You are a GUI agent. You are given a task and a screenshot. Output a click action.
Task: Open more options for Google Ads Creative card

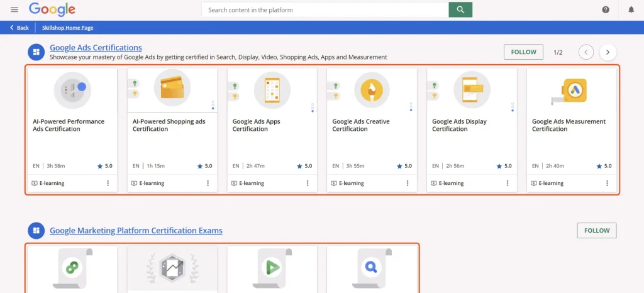408,183
